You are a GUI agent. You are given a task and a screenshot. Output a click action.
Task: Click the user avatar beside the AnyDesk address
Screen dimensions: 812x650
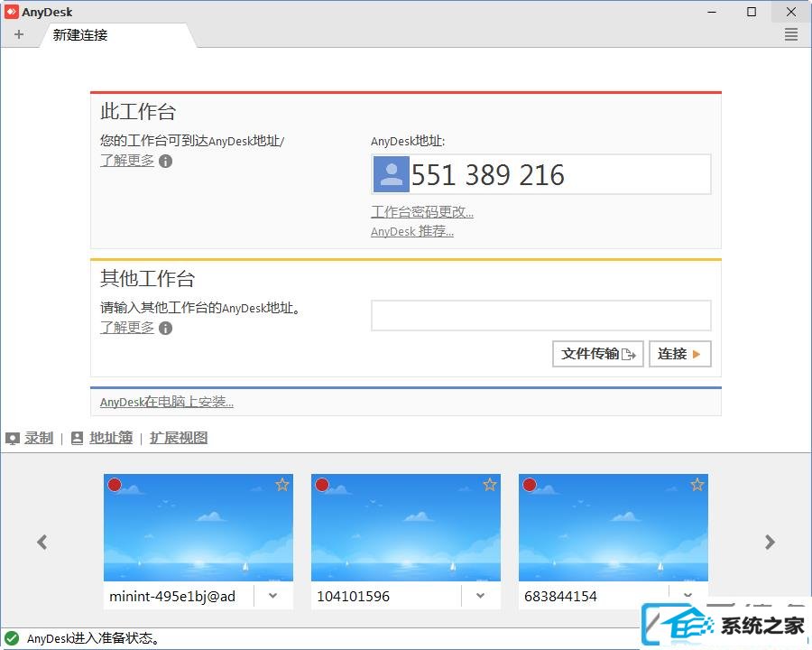[392, 174]
